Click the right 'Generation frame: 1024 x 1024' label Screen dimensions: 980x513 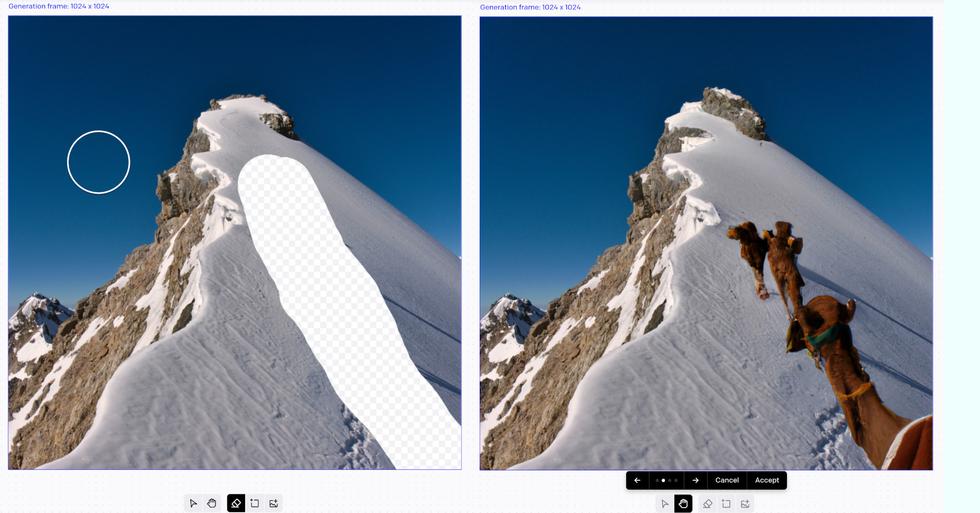pos(531,7)
